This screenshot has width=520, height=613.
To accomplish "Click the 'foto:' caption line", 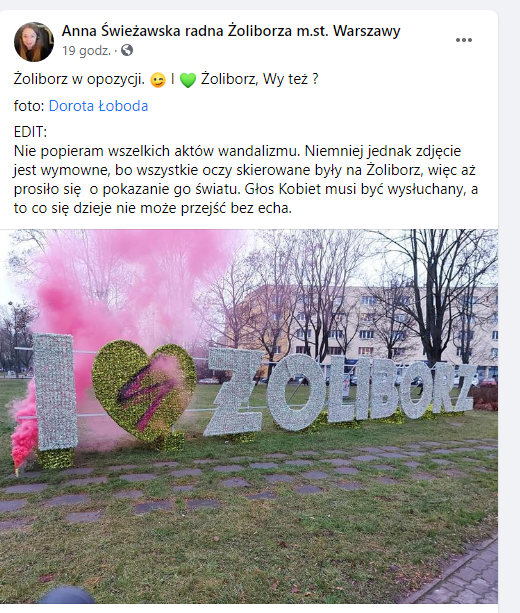I will (x=81, y=106).
